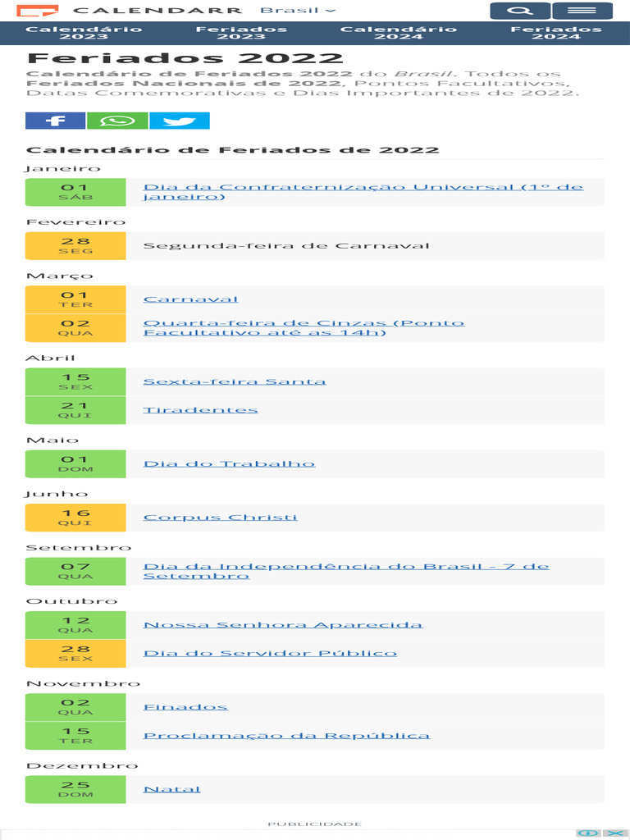Open the Carnaval link
The width and height of the screenshot is (630, 840).
click(190, 299)
